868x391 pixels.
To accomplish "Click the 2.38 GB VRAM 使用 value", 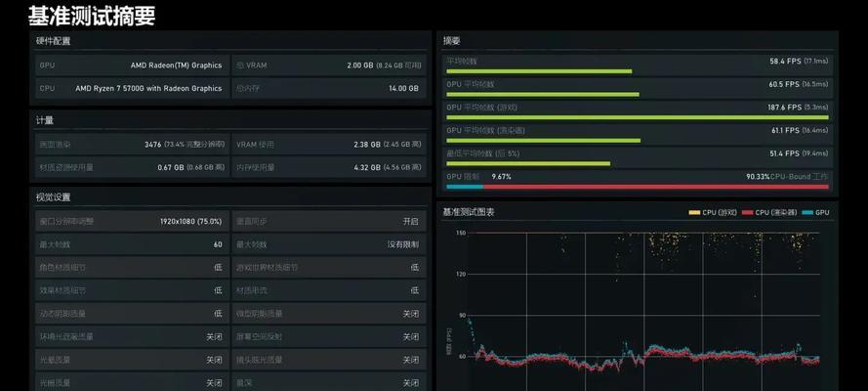I will pyautogui.click(x=367, y=145).
